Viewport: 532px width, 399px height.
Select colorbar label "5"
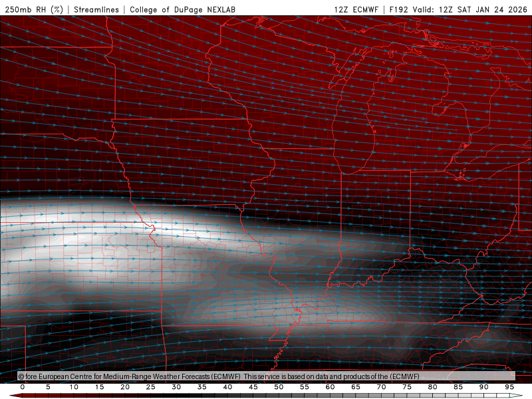48,387
